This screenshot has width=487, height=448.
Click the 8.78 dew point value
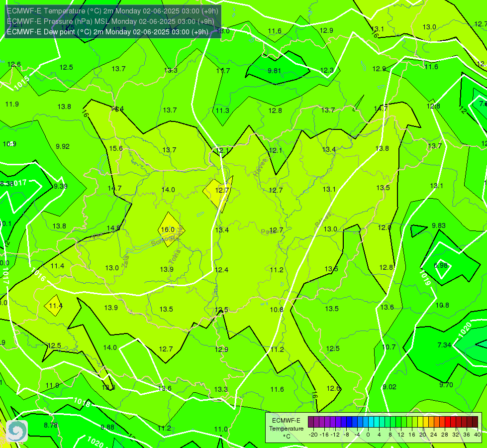(x=51, y=425)
